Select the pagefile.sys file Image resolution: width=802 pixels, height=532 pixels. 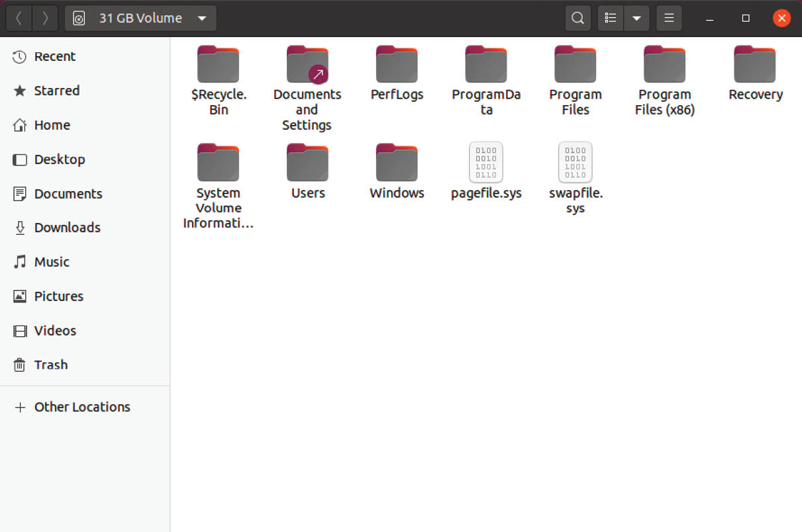tap(486, 163)
